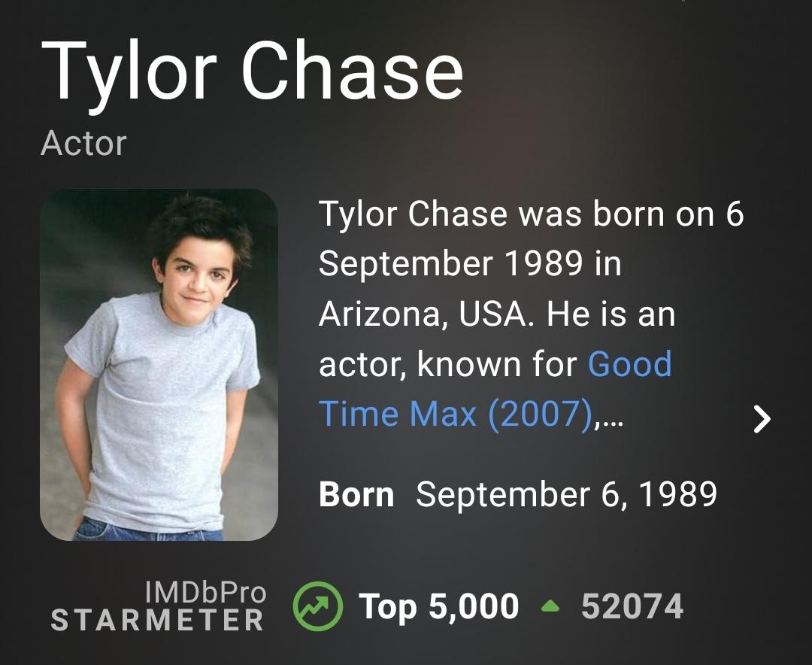The height and width of the screenshot is (665, 812).
Task: Click the IMDbPro logo text
Action: click(x=205, y=593)
